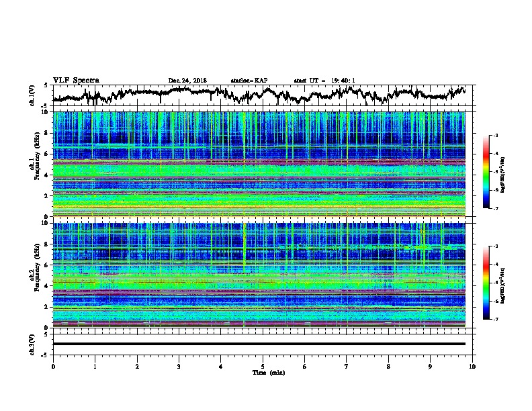The height and width of the screenshot is (411, 532).
Task: Click the ch.1 spectrogram panel
Action: click(259, 164)
